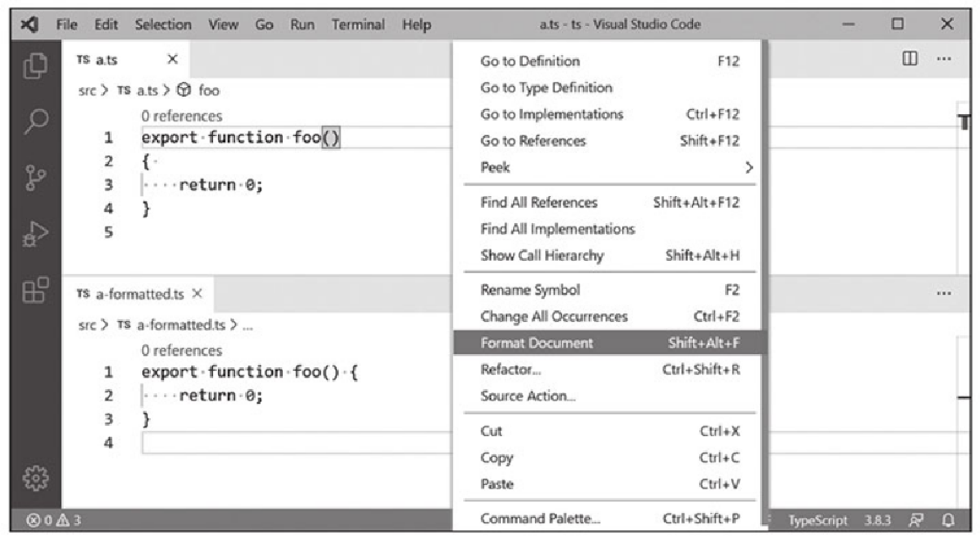The width and height of the screenshot is (980, 539).
Task: Open the Help menu
Action: pos(416,24)
